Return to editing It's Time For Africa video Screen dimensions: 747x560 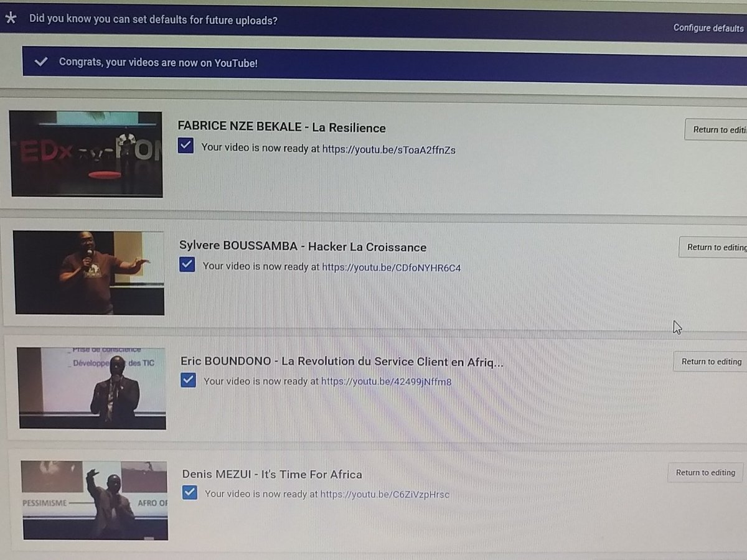point(705,473)
